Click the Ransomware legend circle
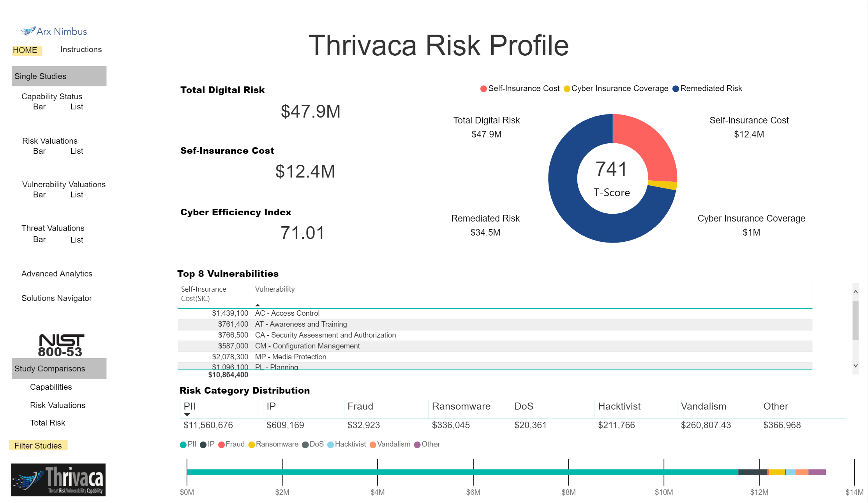This screenshot has width=868, height=503. (x=252, y=445)
